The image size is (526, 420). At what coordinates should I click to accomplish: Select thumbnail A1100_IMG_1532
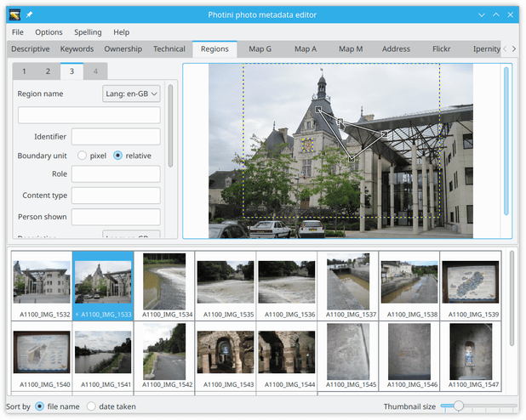[x=42, y=286]
